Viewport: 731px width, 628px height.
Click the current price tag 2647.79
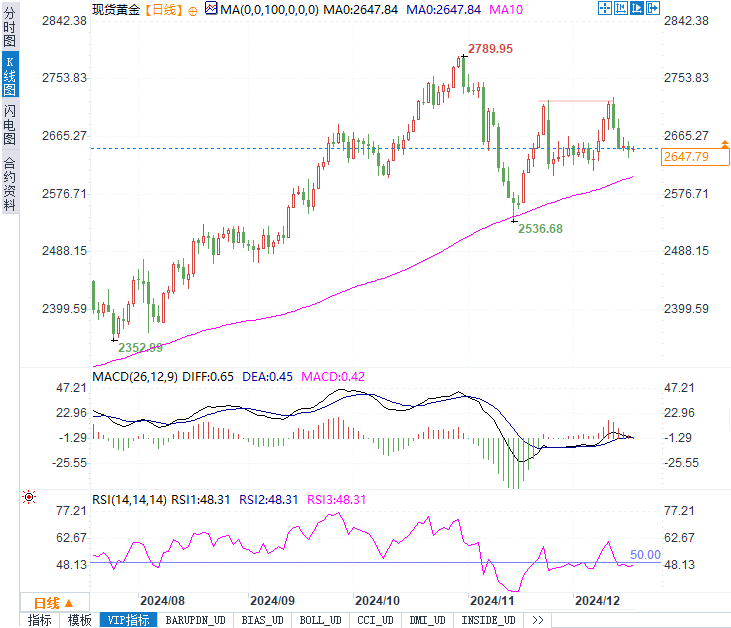695,157
